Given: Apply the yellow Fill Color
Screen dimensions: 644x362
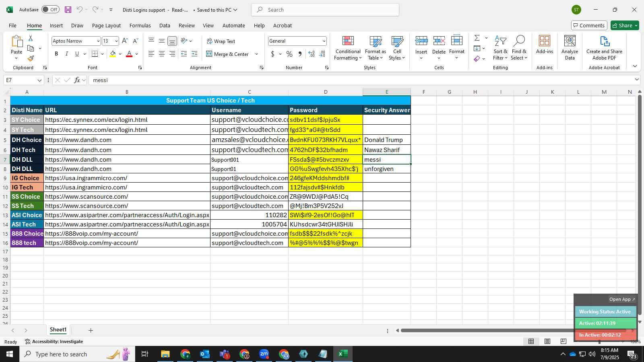Looking at the screenshot, I should [x=113, y=54].
